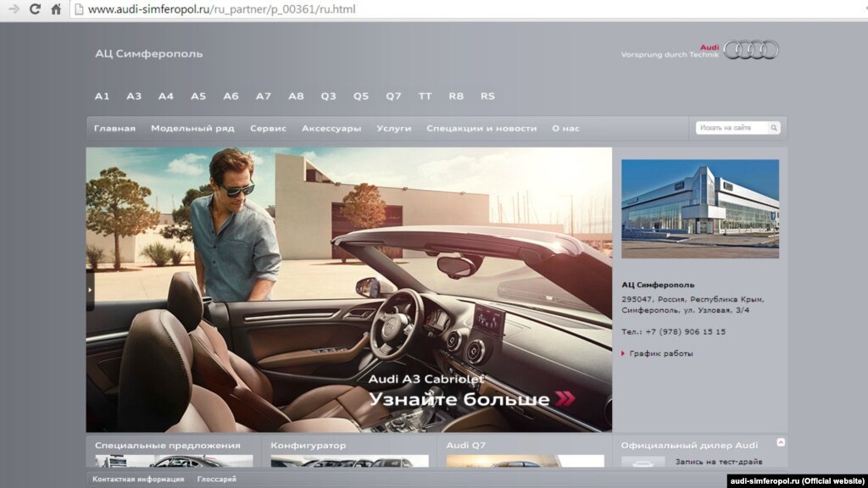
Task: Select the A4 model link
Action: [x=166, y=97]
